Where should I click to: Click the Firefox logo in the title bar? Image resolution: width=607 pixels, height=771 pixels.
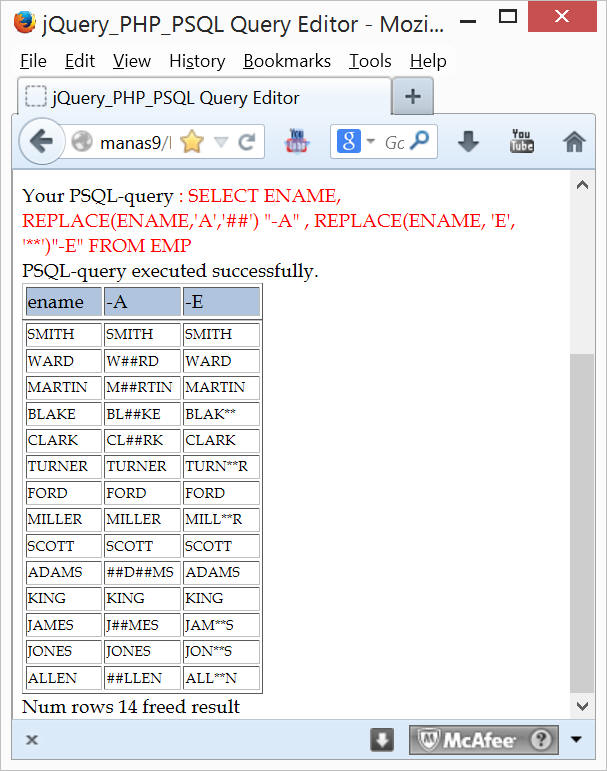(x=24, y=22)
